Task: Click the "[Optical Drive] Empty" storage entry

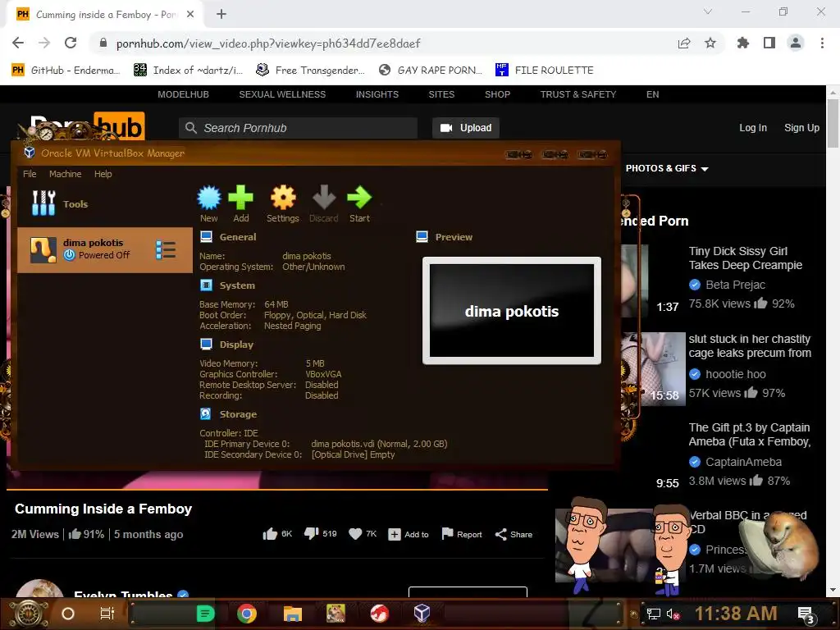Action: coord(353,454)
